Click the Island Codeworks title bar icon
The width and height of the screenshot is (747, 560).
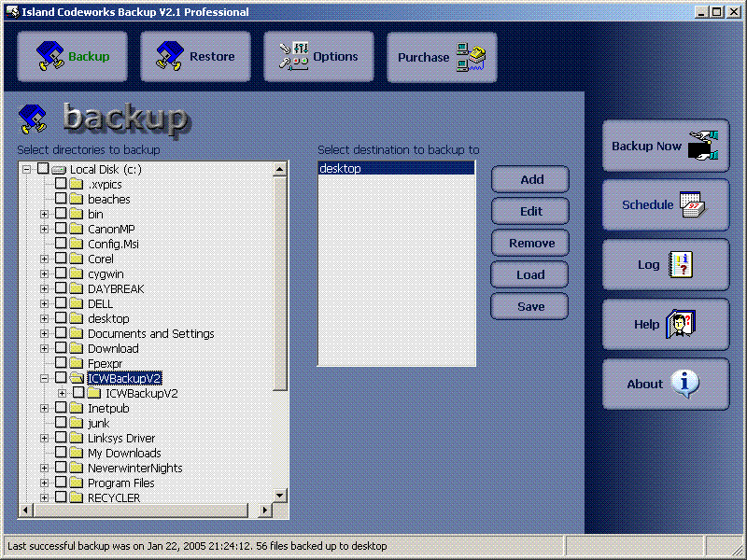[12, 12]
